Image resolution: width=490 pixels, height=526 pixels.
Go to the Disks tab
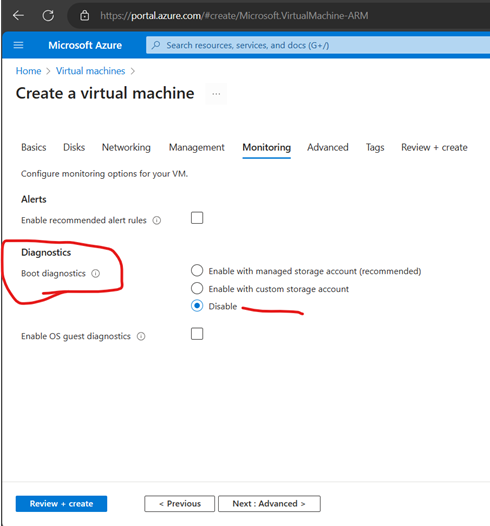74,148
